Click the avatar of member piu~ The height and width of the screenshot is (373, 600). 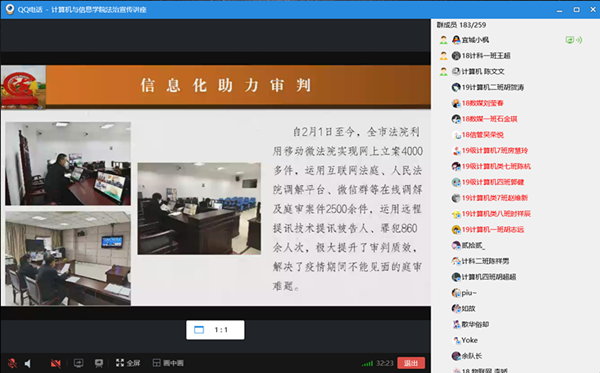click(x=456, y=293)
